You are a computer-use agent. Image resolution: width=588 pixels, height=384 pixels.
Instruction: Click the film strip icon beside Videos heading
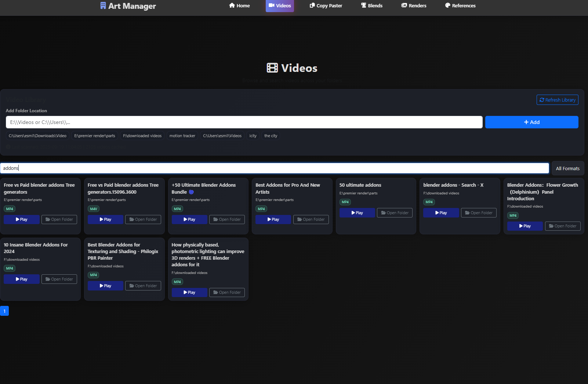[x=272, y=68]
